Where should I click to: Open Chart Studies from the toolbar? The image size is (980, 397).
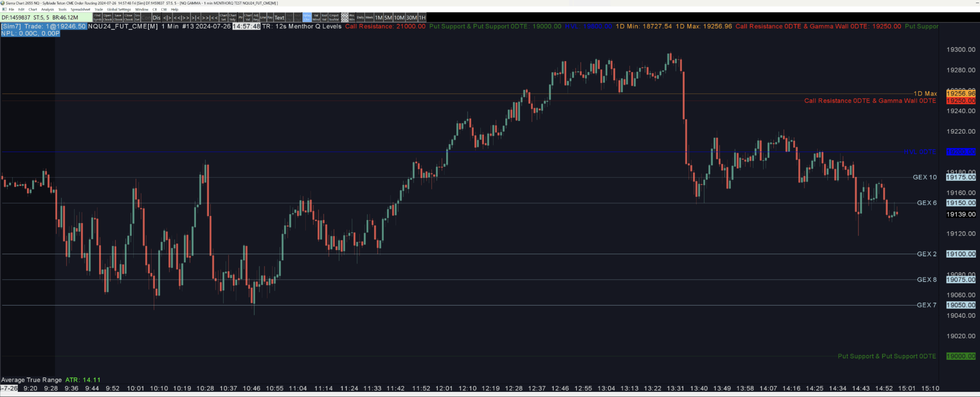pyautogui.click(x=233, y=17)
